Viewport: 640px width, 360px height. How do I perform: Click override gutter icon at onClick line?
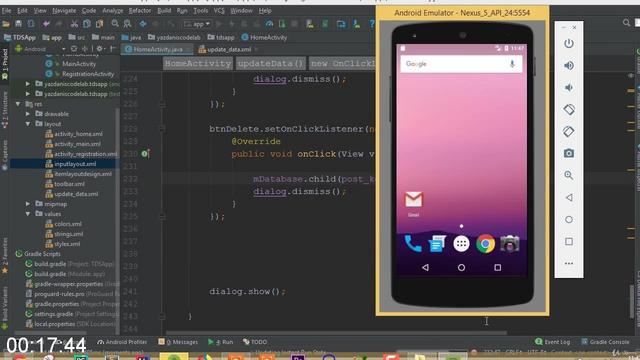click(145, 154)
